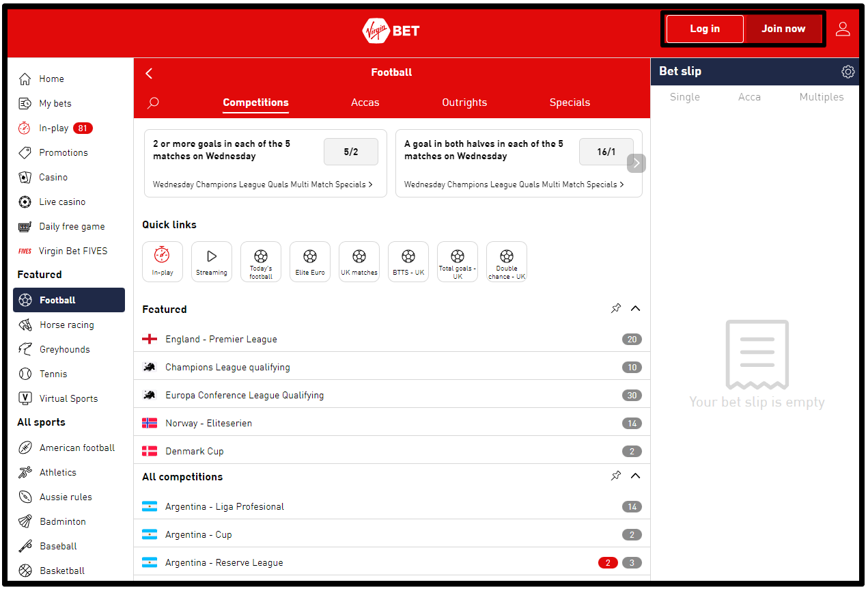Open specials link under goal in both halves

(x=514, y=184)
